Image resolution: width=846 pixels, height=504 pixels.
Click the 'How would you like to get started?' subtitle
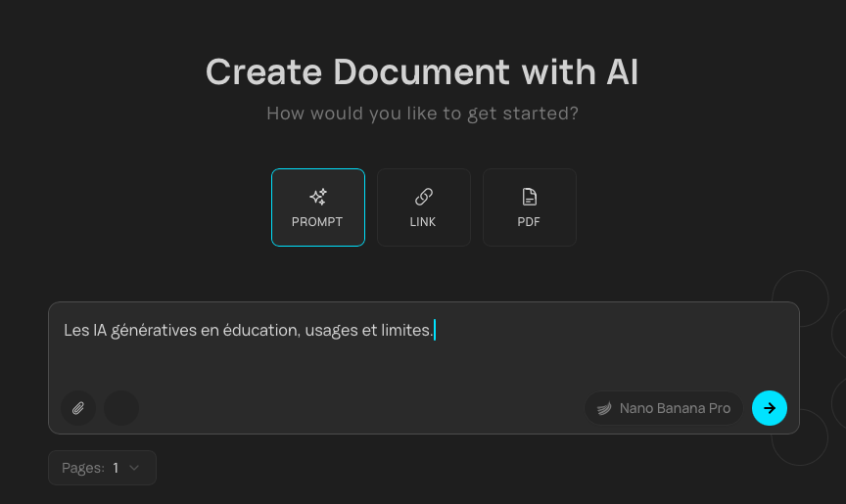click(x=422, y=114)
